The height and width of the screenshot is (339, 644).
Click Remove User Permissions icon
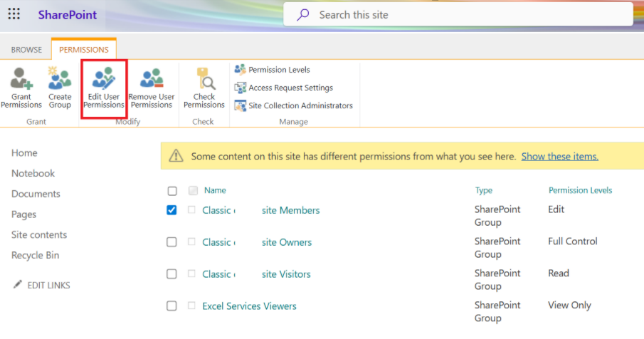pyautogui.click(x=152, y=78)
